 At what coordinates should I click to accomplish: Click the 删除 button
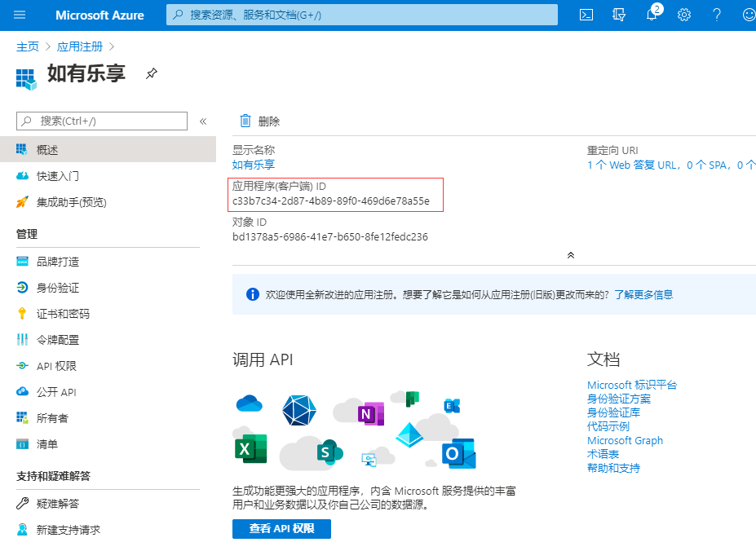(260, 121)
